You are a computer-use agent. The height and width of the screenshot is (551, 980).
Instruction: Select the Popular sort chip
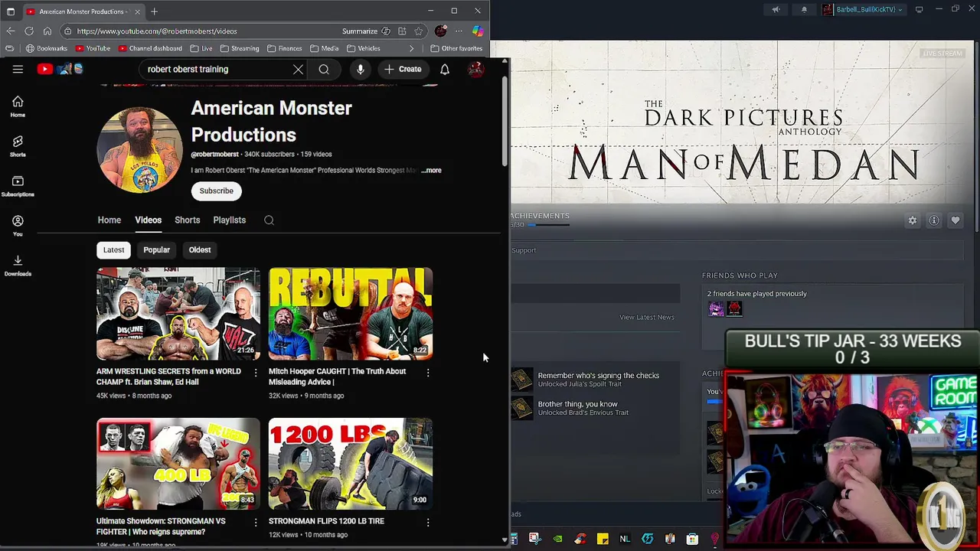pyautogui.click(x=156, y=250)
